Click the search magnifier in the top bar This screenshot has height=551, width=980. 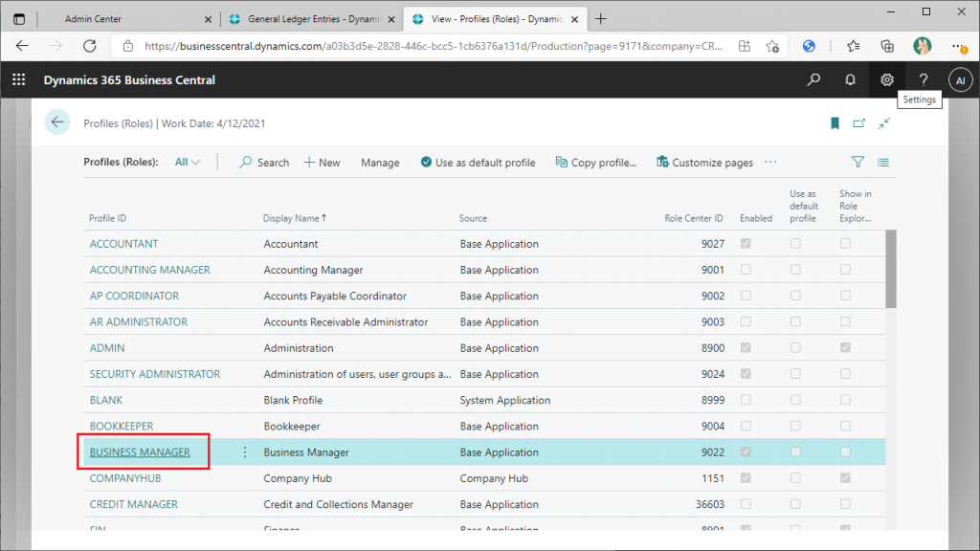(813, 80)
